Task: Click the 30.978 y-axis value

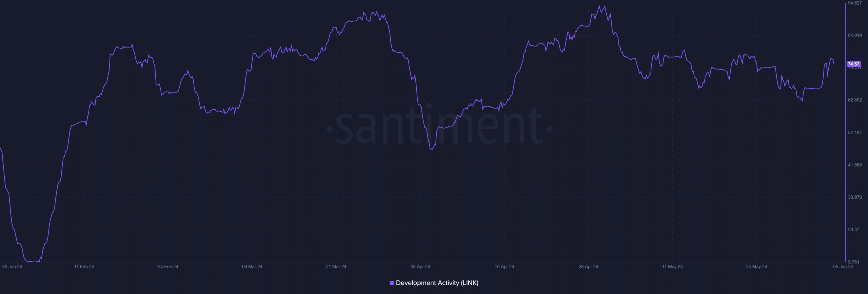Action: click(855, 197)
